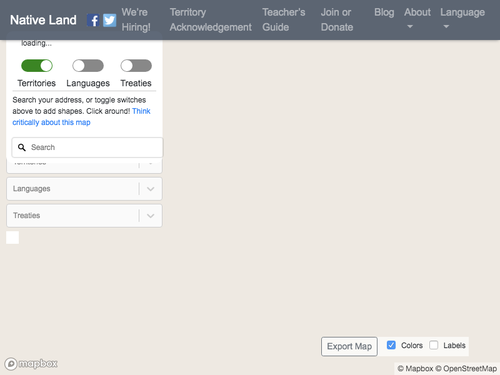Open the Language menu dropdown
The height and width of the screenshot is (375, 500).
tap(462, 19)
